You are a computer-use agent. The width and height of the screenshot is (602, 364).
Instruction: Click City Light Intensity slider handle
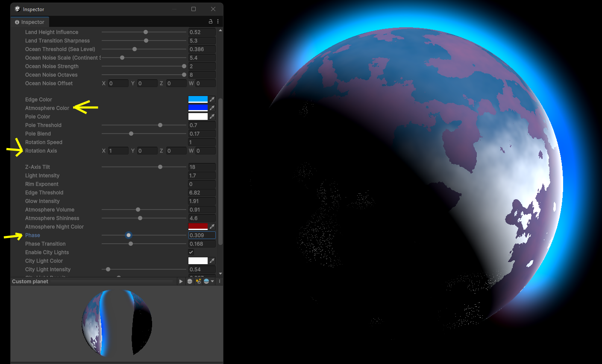coord(108,269)
